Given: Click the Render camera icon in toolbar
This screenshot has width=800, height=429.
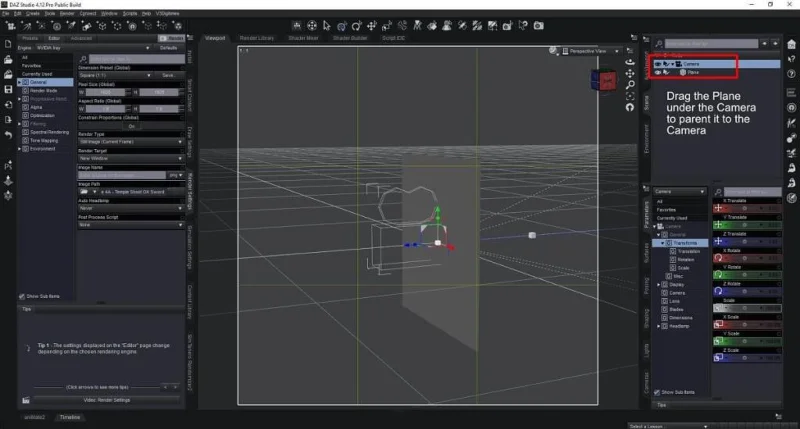Looking at the screenshot, I should click(538, 26).
